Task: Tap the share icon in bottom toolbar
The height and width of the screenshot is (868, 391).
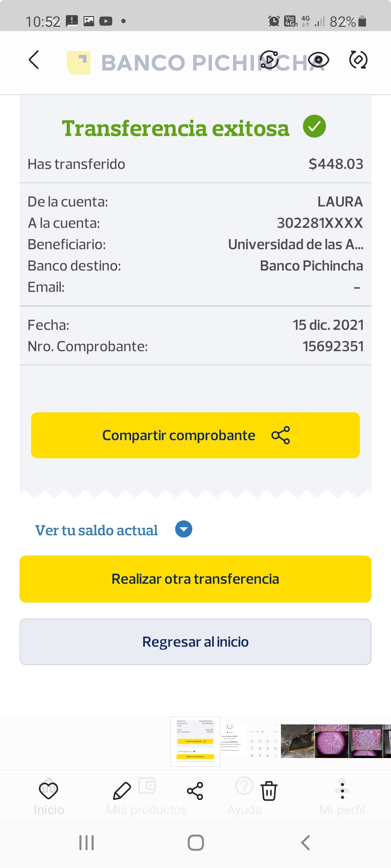Action: 195,791
